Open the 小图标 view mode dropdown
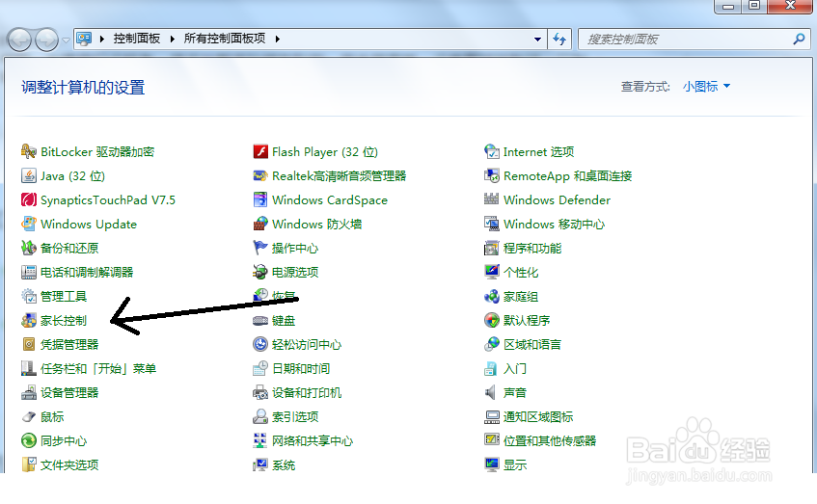Screen dimensions: 817x504 [x=706, y=87]
